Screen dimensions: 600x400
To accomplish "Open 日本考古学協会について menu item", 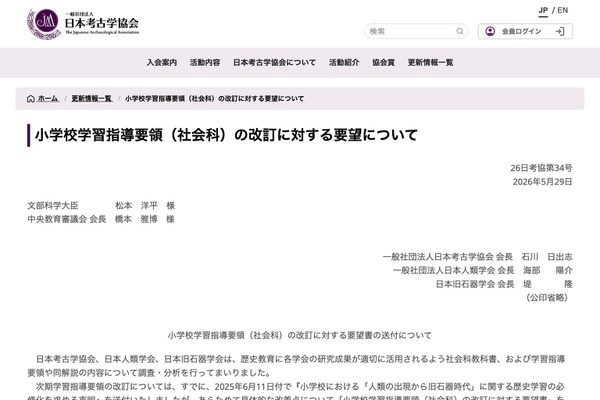I will (x=274, y=62).
